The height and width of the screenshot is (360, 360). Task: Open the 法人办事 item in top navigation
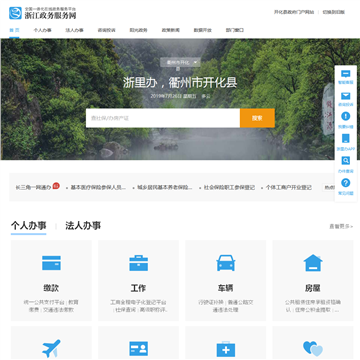tap(74, 30)
